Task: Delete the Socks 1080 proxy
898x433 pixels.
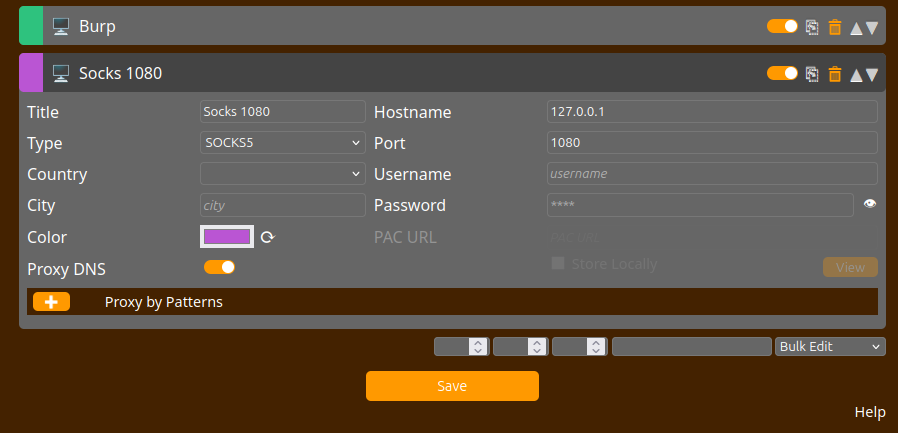Action: (835, 73)
